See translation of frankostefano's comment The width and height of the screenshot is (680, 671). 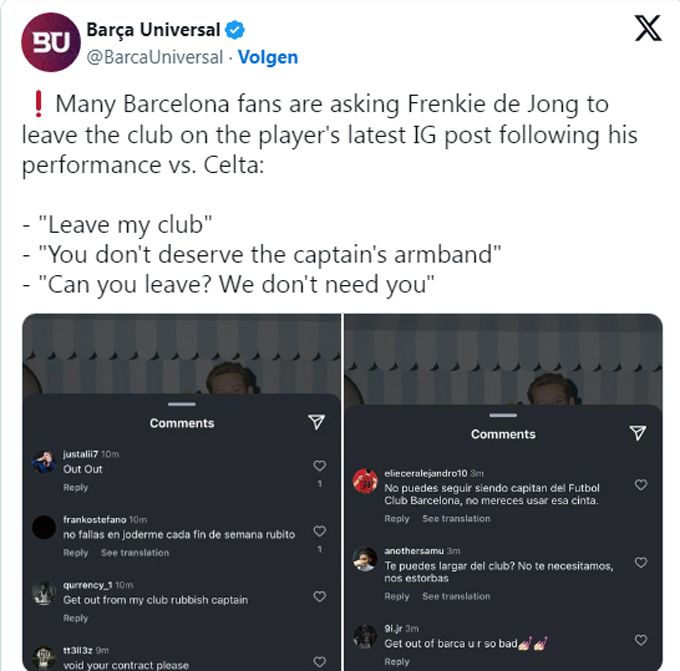135,553
